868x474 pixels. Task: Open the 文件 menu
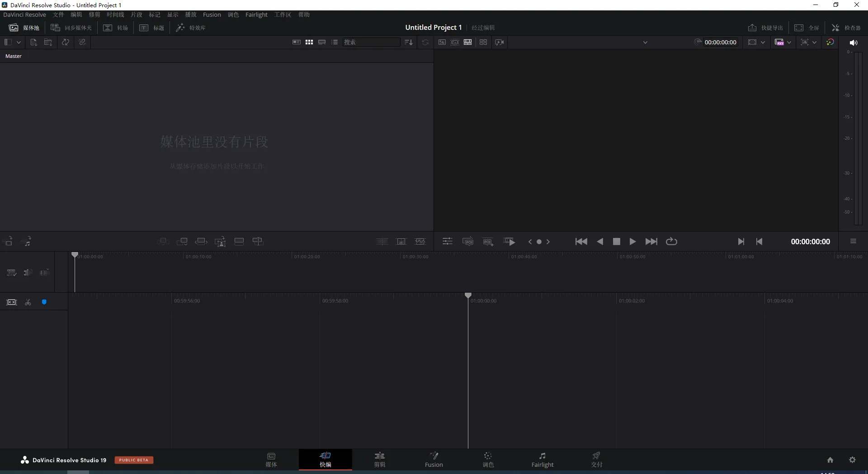coord(58,14)
